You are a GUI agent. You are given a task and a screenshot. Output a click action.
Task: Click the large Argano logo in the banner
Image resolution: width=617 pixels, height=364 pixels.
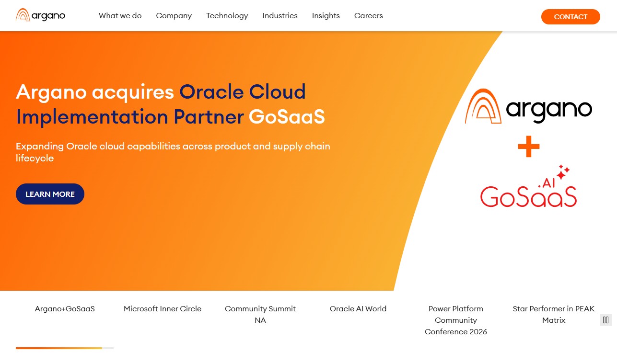tap(528, 106)
